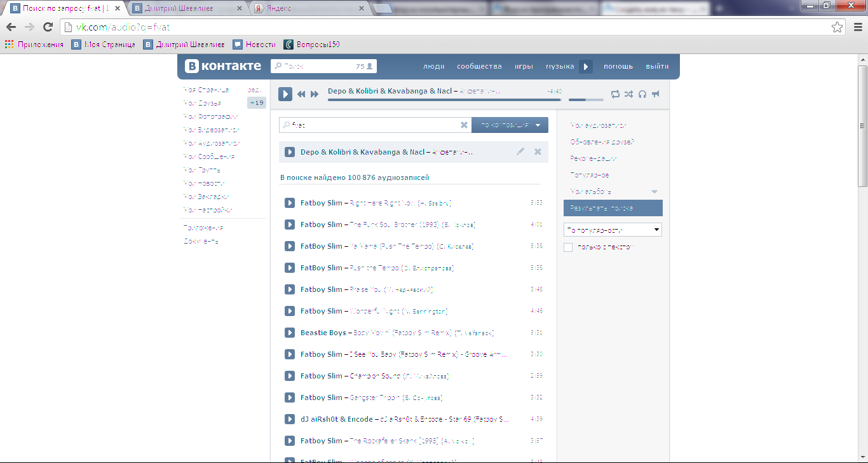Open 'помощь' in the VK header menu
Screen dimensions: 868x463
pyautogui.click(x=618, y=66)
